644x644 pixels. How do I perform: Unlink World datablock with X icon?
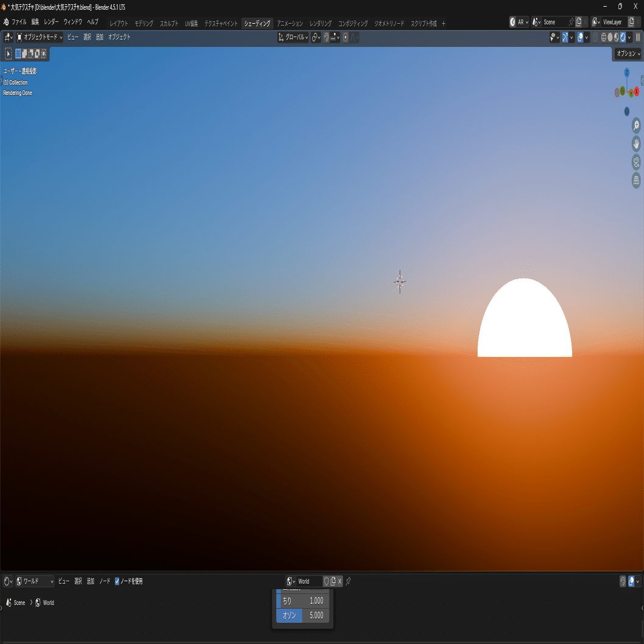(339, 581)
